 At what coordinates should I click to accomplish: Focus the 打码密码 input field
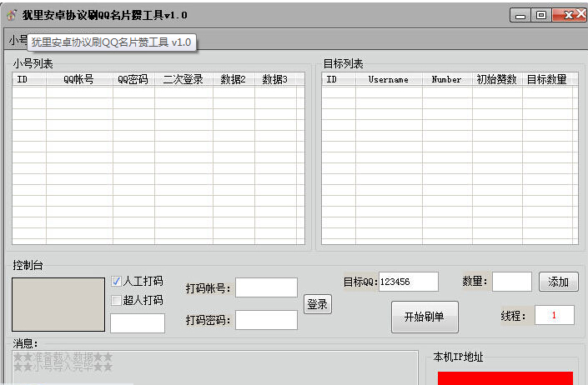coord(266,320)
